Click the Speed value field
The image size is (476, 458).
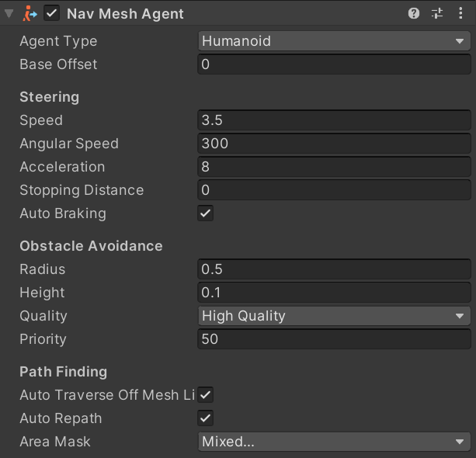coord(334,120)
